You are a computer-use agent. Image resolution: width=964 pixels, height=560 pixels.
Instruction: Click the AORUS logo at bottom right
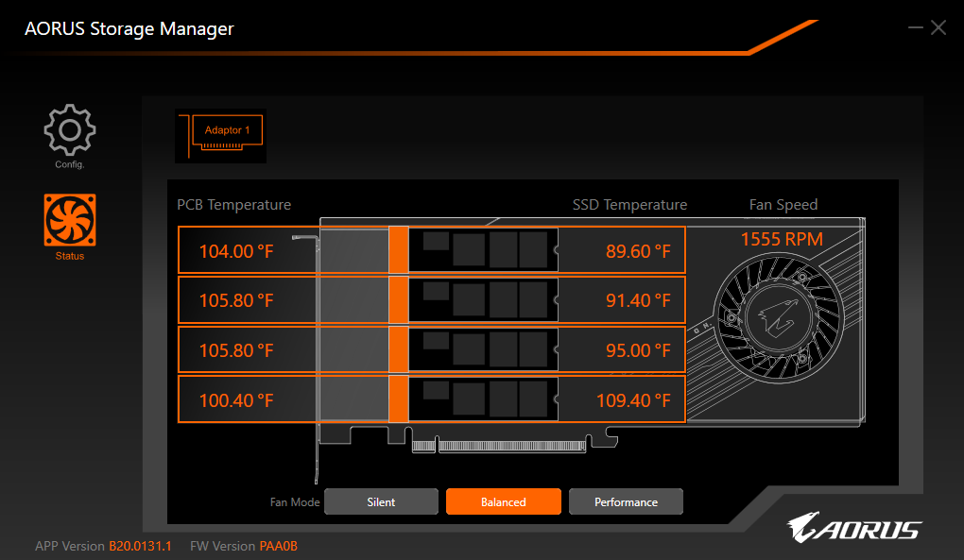(x=853, y=529)
